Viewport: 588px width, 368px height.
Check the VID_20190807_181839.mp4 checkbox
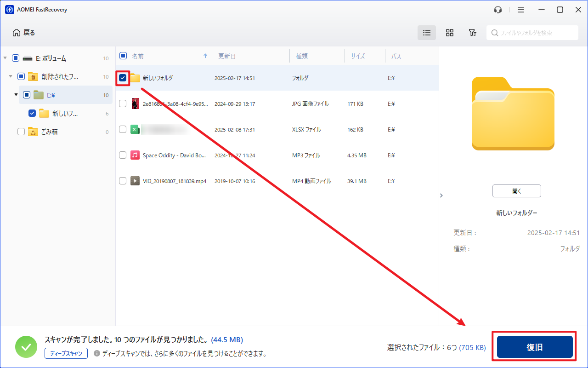tap(123, 181)
